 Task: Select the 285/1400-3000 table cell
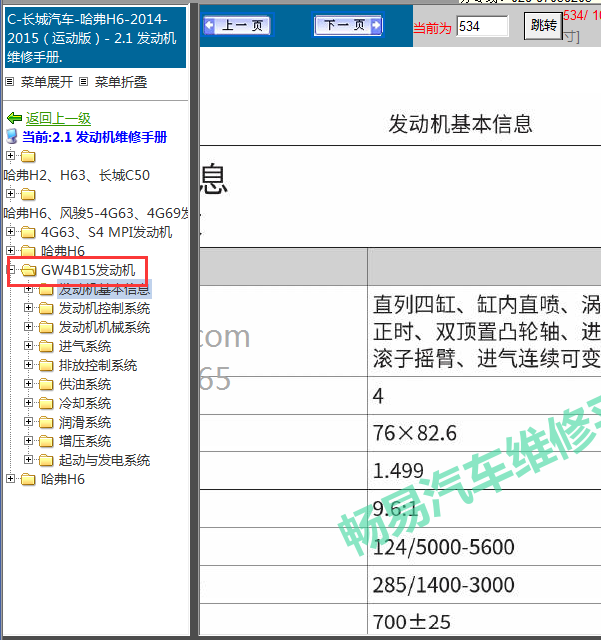484,584
